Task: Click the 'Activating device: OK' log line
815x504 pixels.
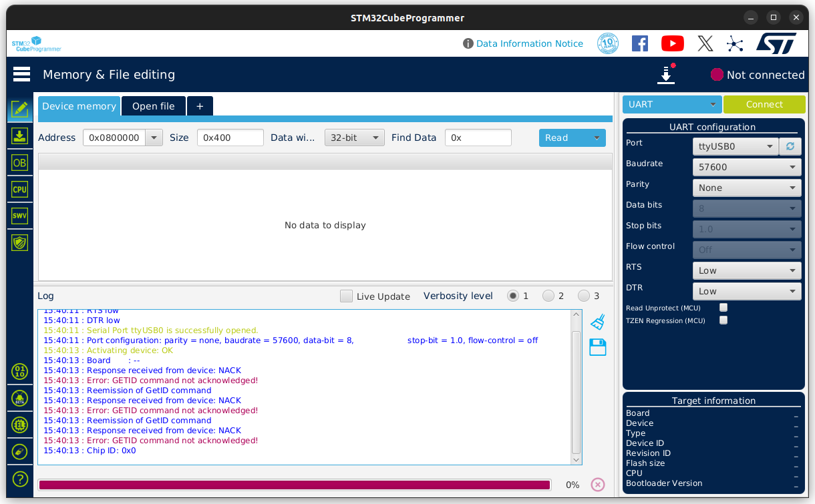Action: tap(108, 350)
